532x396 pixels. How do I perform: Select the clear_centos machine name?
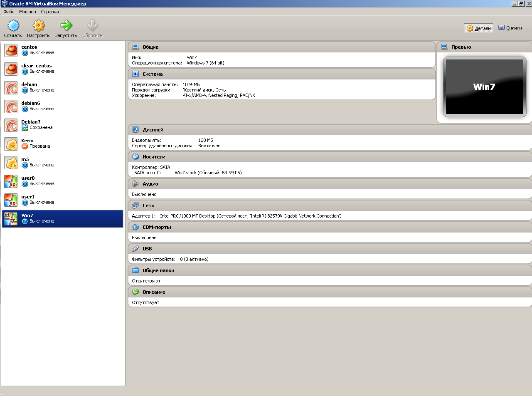coord(37,66)
